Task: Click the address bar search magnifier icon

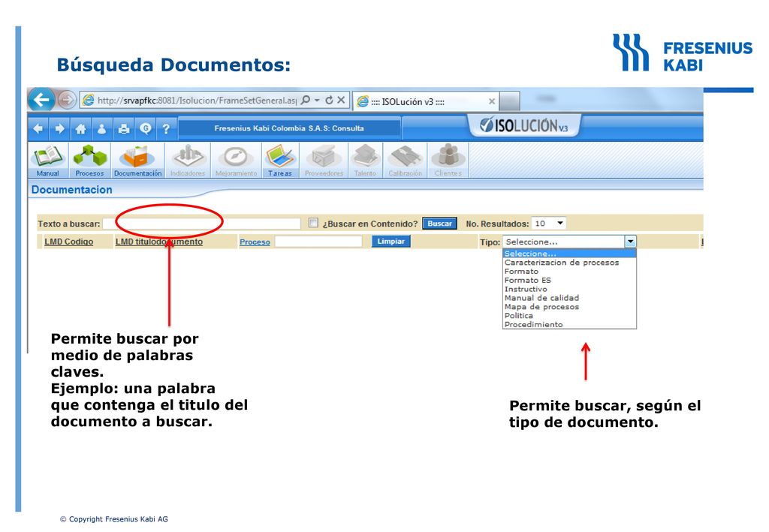Action: pos(306,100)
